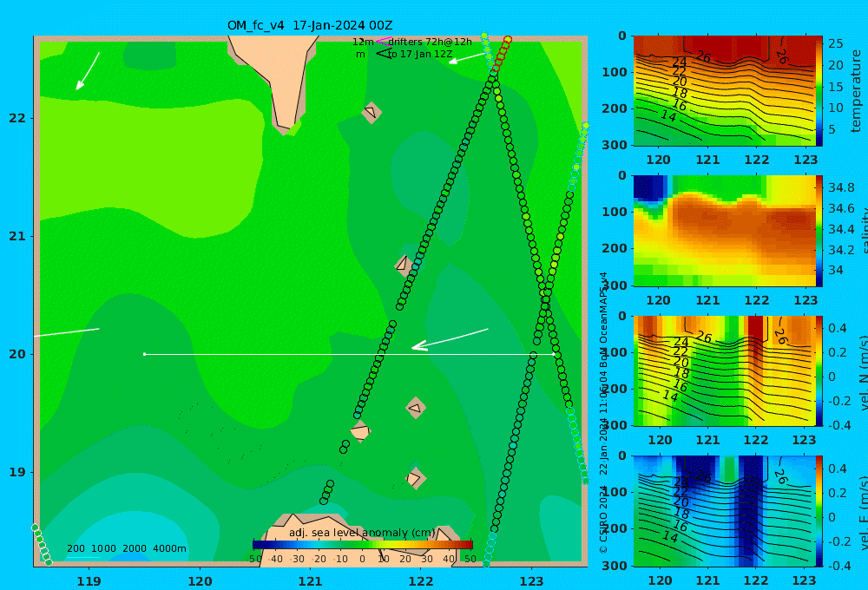
Task: Click longitude label 123 on main map axis
Action: [x=532, y=581]
